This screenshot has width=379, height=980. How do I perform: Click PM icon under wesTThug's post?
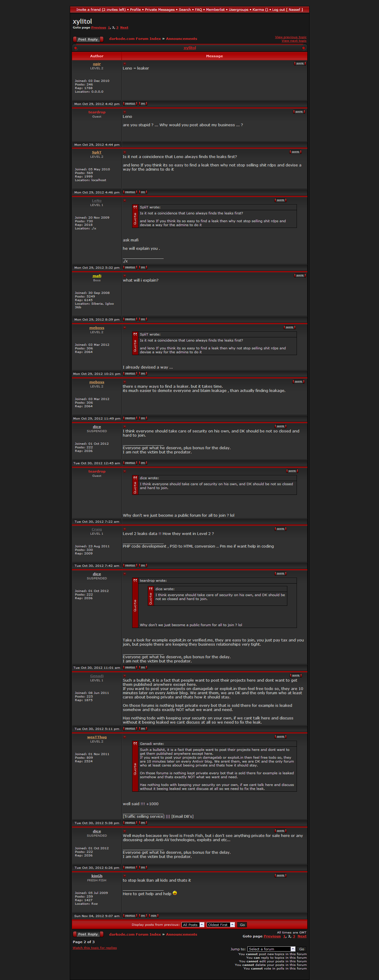pos(143,823)
